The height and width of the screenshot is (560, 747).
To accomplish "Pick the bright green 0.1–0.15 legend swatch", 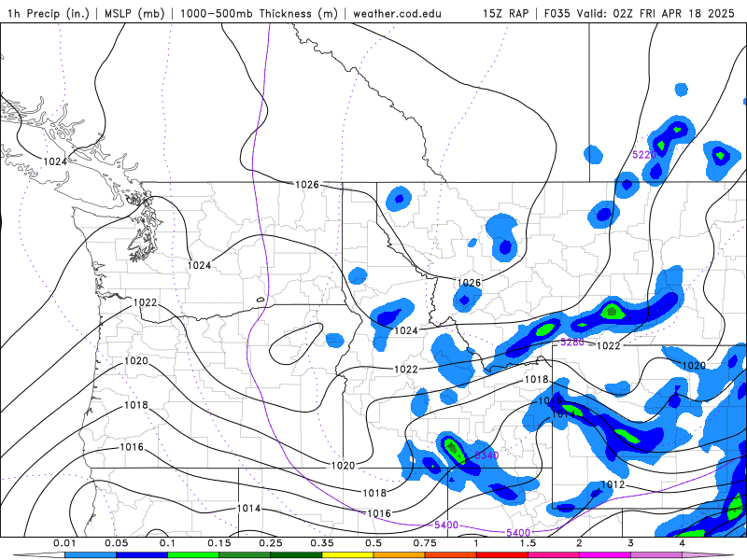I will (x=193, y=555).
